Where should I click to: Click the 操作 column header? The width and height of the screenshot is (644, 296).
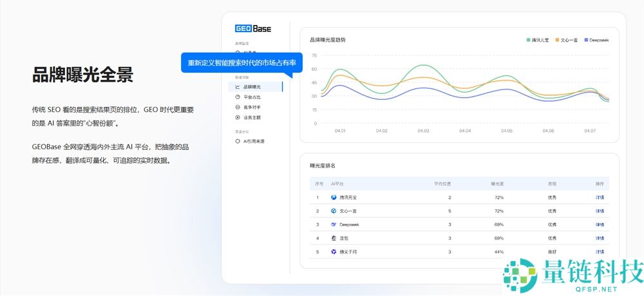pyautogui.click(x=600, y=183)
